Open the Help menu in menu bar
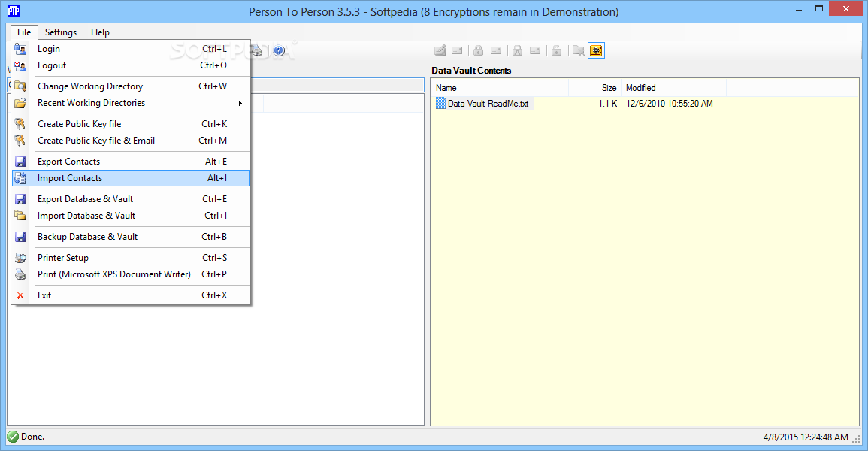This screenshot has width=868, height=451. pos(100,32)
